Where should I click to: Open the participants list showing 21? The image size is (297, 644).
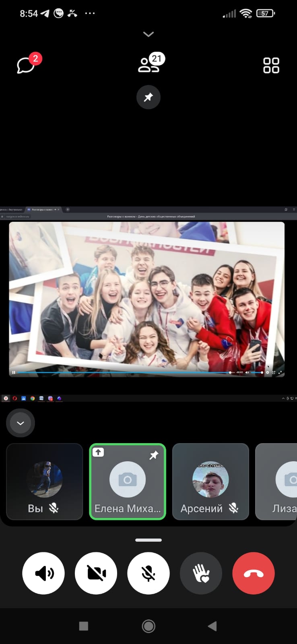pyautogui.click(x=151, y=63)
